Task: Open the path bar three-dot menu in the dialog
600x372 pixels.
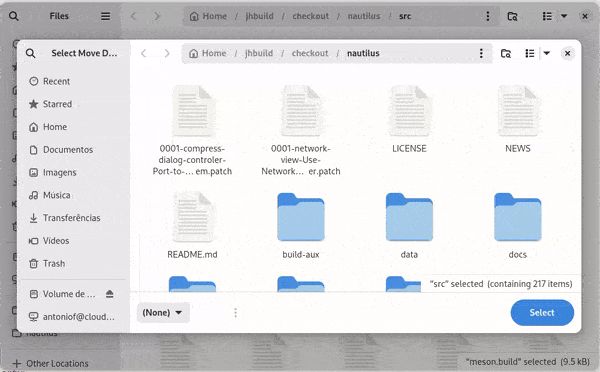Action: 481,53
